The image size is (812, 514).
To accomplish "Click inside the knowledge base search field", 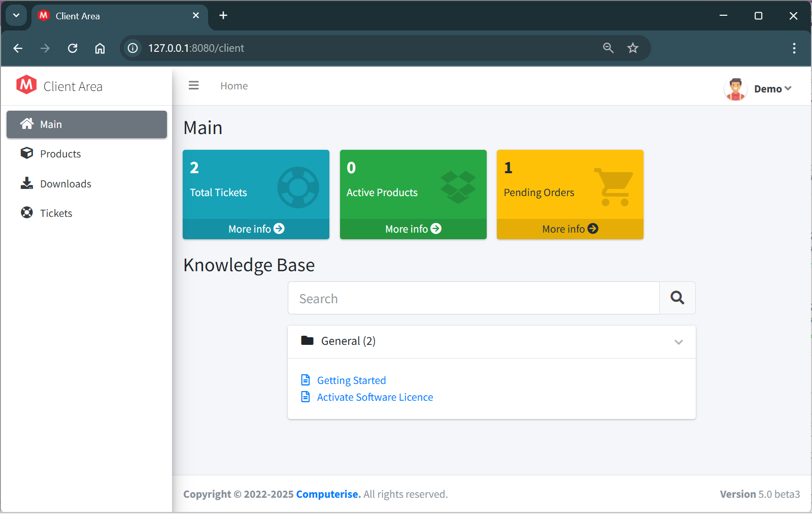I will (472, 298).
